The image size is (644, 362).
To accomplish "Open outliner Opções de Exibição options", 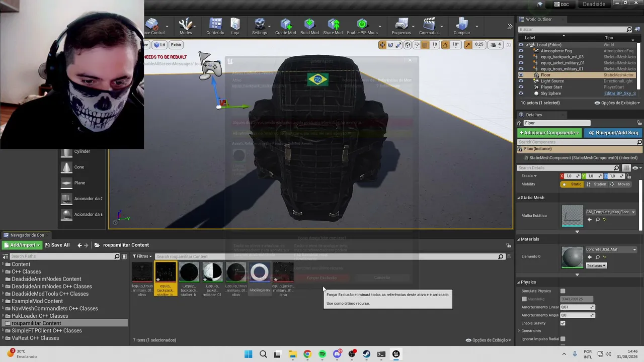I will (617, 103).
